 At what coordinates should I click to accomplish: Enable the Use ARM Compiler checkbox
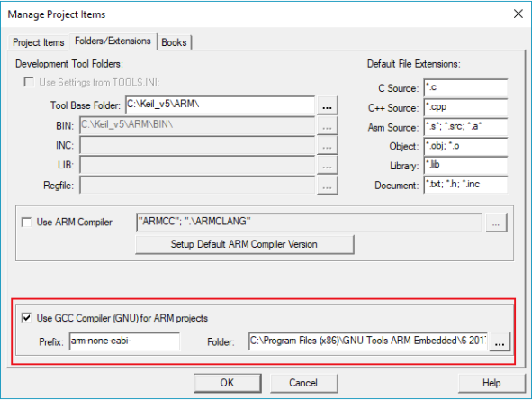coord(26,222)
